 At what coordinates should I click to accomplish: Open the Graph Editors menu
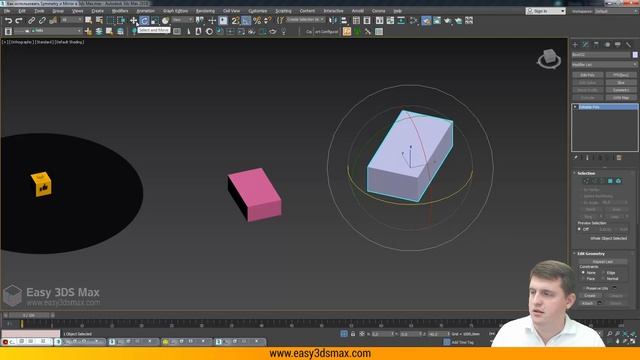pos(176,11)
